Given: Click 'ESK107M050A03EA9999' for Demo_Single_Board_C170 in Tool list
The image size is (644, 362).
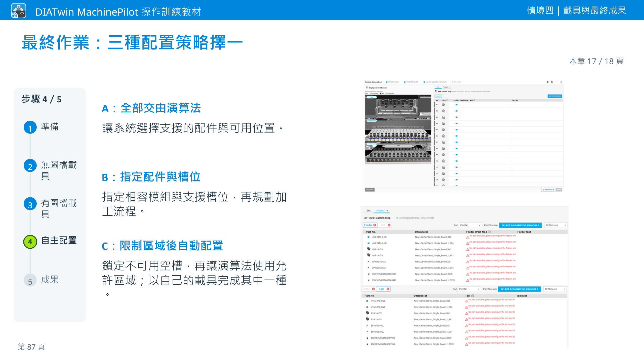Looking at the screenshot, I should pyautogui.click(x=383, y=338).
